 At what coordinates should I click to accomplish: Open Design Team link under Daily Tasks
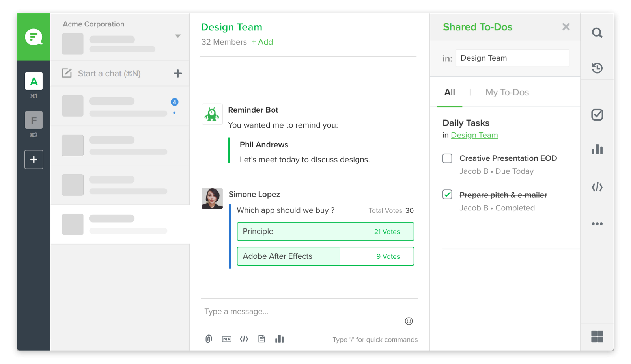pyautogui.click(x=474, y=135)
